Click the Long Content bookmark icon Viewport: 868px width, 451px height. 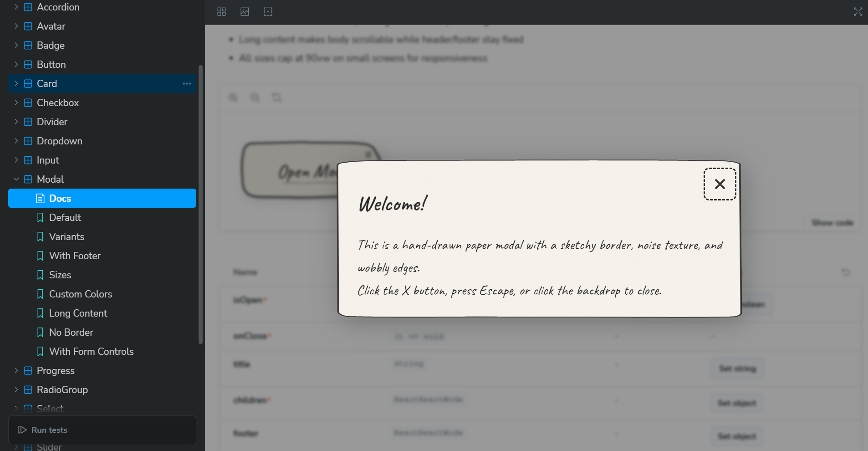(x=40, y=313)
